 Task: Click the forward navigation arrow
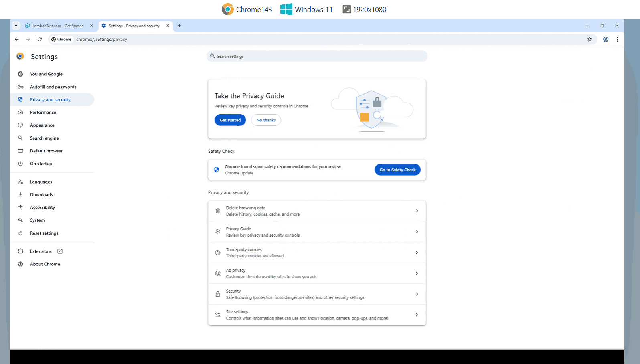click(28, 39)
